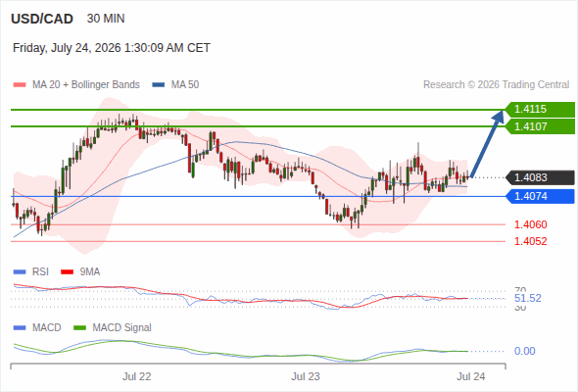Click the blue RSI legend swatch
Image resolution: width=578 pixels, height=392 pixels.
(x=20, y=272)
